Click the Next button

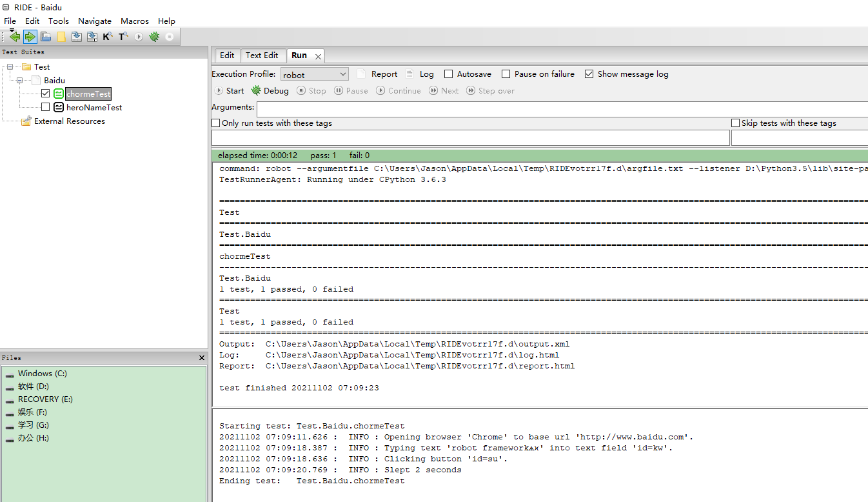(x=444, y=91)
